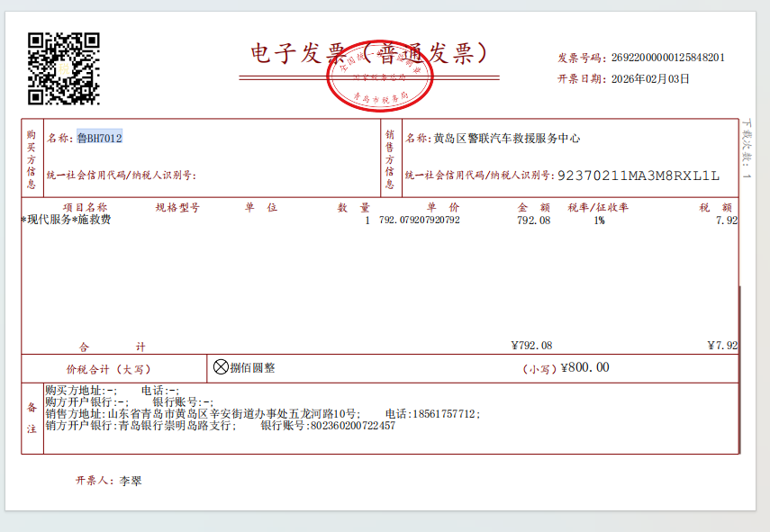770x532 pixels.
Task: Click the circled X symbol before 捌佰圆整
Action: [221, 366]
